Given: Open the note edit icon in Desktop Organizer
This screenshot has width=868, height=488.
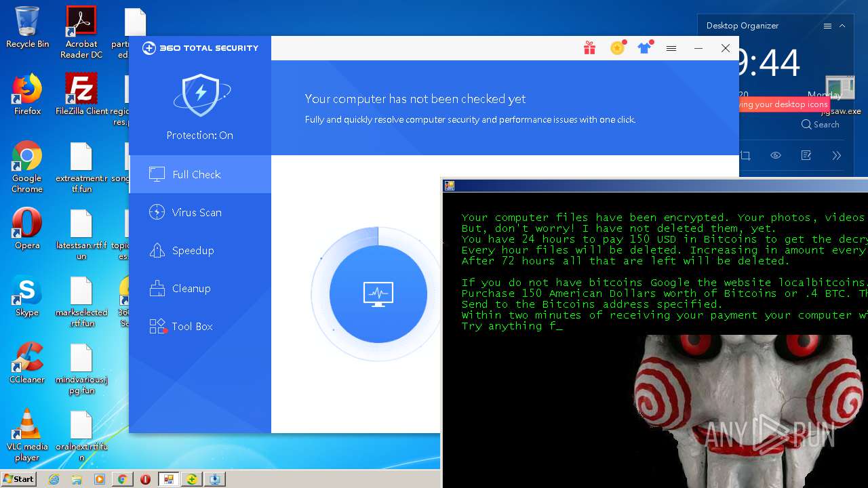Looking at the screenshot, I should pos(806,155).
